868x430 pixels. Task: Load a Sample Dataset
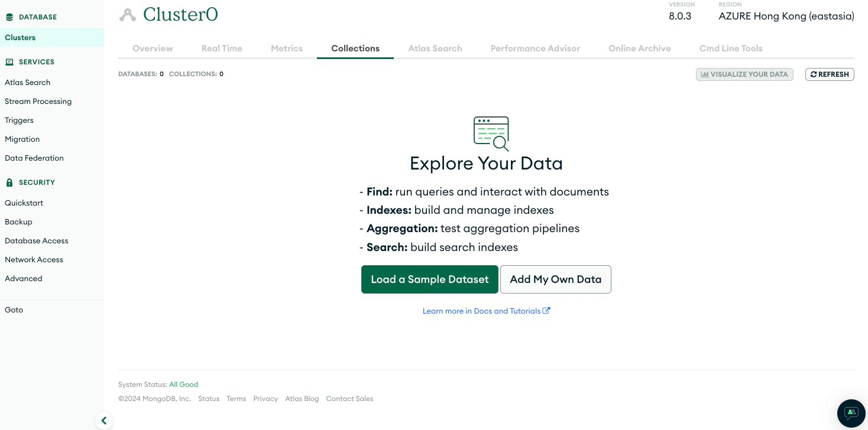pyautogui.click(x=430, y=279)
